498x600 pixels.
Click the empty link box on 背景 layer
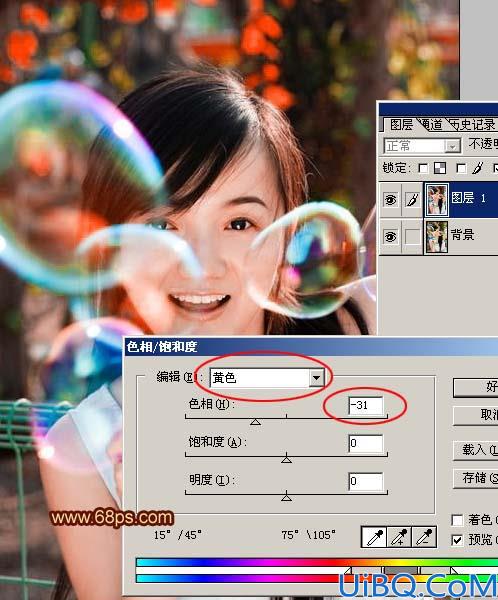(412, 236)
